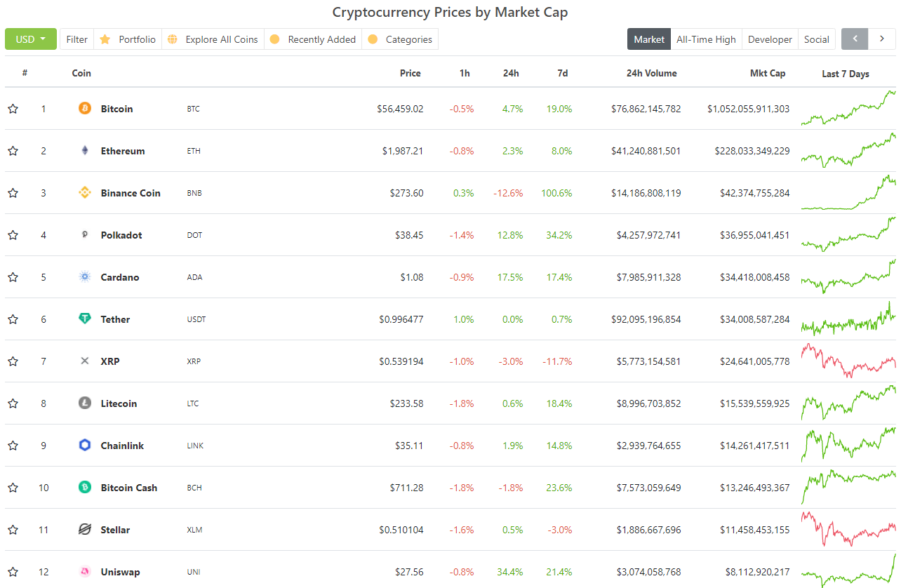Image resolution: width=901 pixels, height=588 pixels.
Task: Click the star icon beside Portfolio
Action: (105, 39)
